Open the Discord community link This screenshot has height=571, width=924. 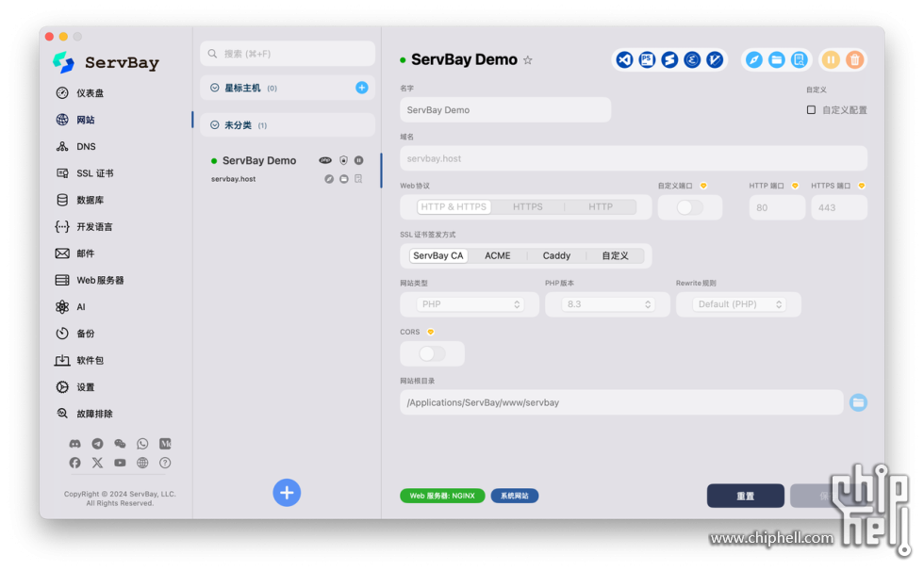coord(74,444)
